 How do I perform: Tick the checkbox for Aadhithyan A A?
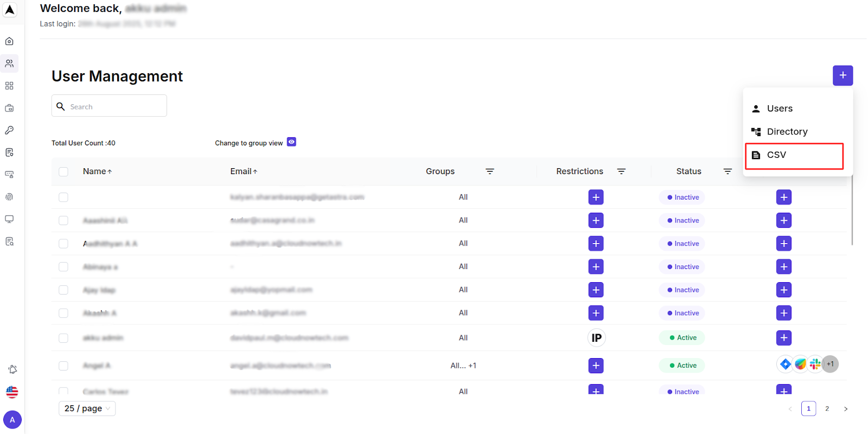click(x=63, y=244)
